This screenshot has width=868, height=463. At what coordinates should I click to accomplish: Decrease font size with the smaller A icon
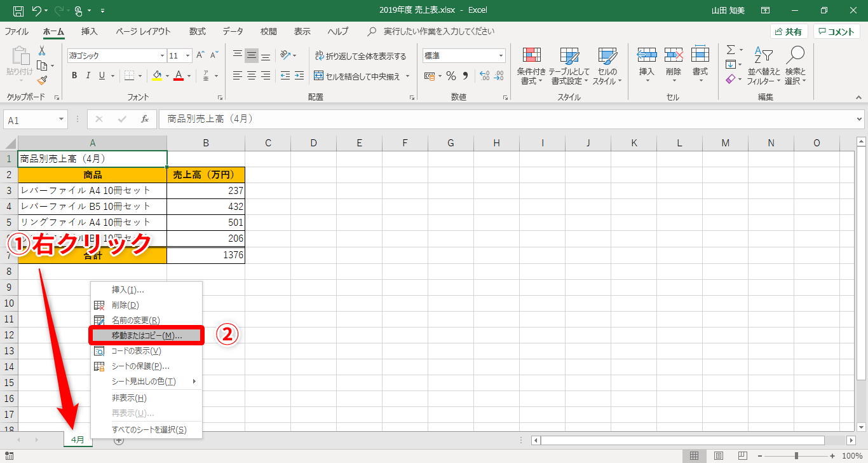[214, 55]
